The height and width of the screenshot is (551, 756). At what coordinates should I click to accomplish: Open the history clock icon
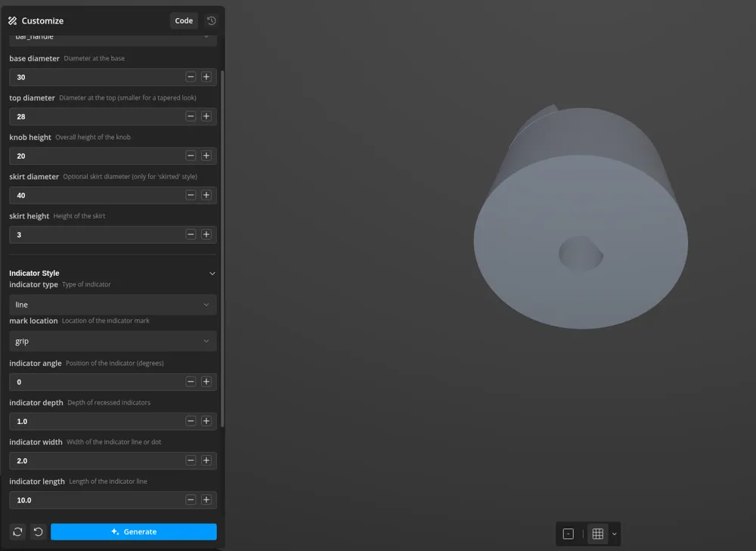(211, 20)
